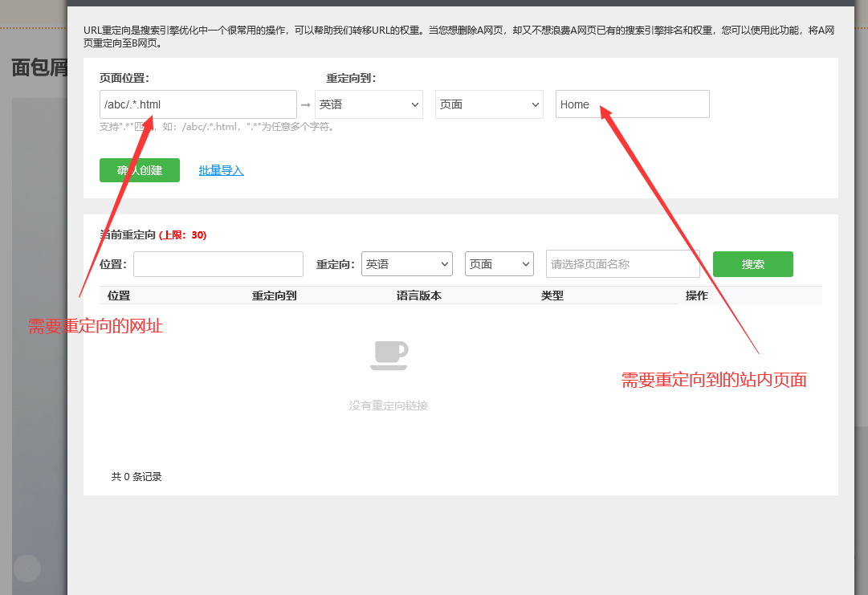Open the 页面 type dropdown next to 英语
868x595 pixels.
click(x=489, y=104)
